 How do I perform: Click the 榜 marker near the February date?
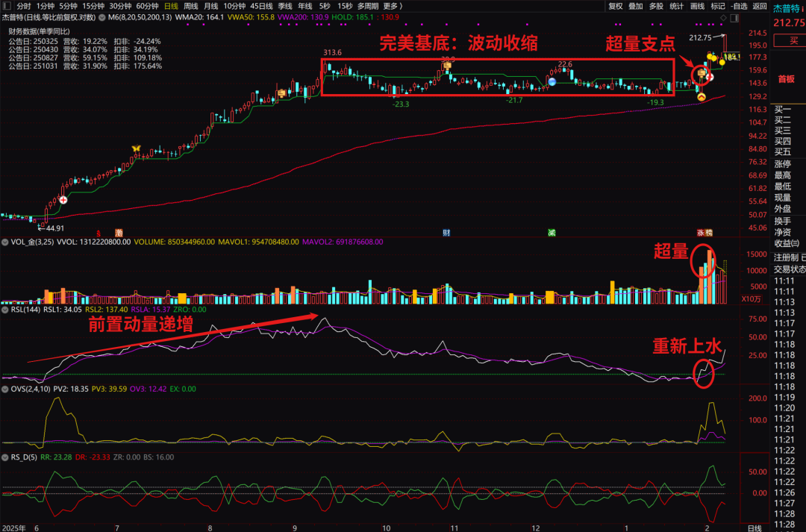709,233
